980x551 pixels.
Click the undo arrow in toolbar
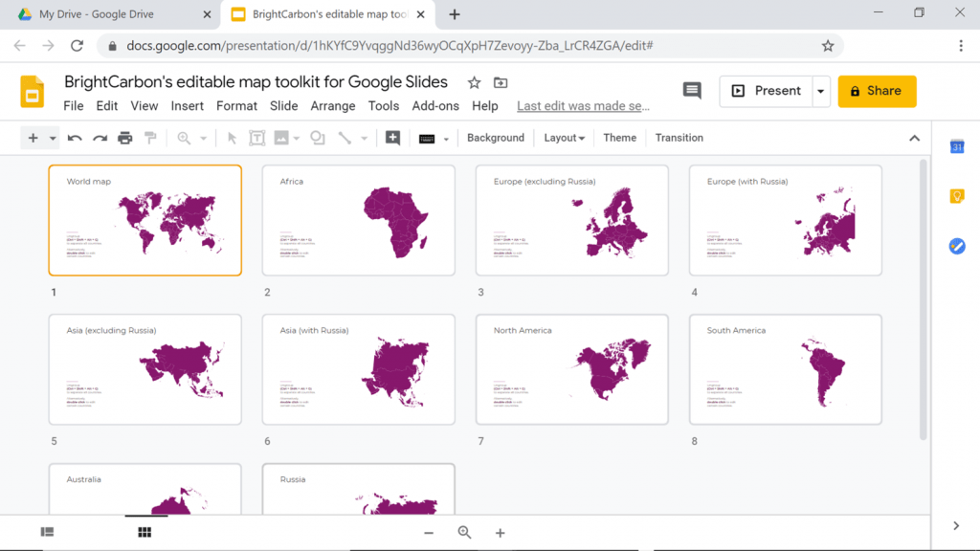(75, 138)
